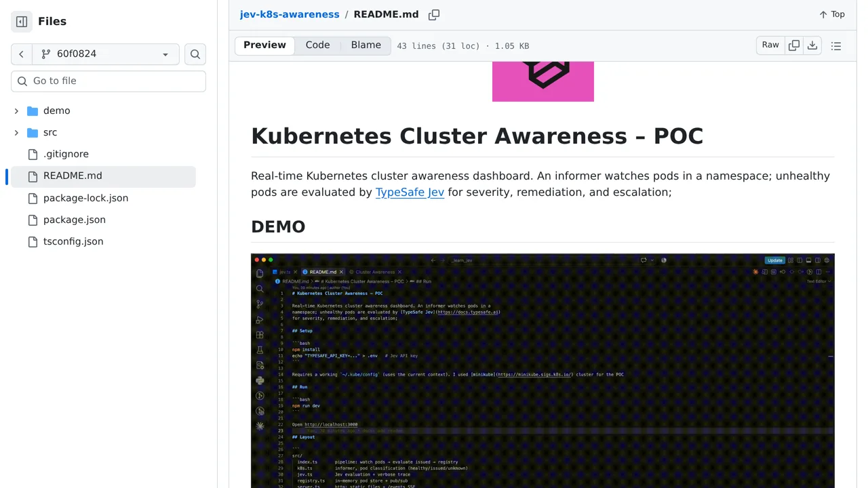The width and height of the screenshot is (868, 488).
Task: Follow the TypeSafe Jev link
Action: coord(410,192)
